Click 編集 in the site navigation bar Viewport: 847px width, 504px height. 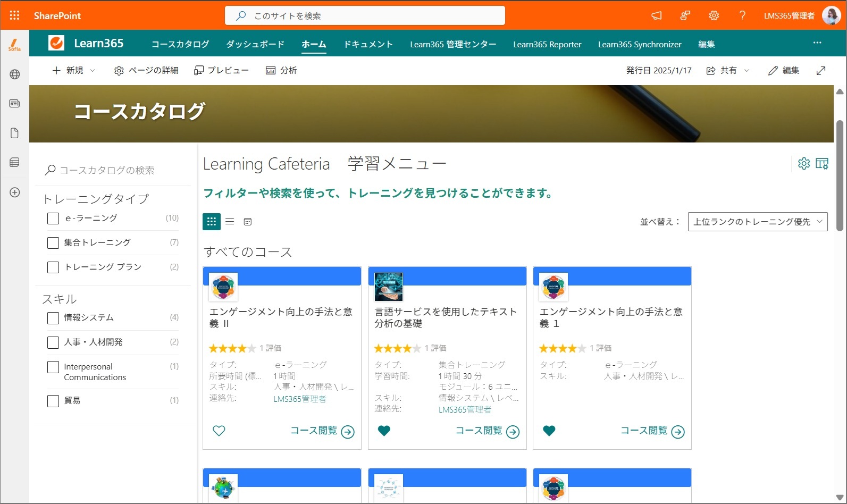point(706,44)
